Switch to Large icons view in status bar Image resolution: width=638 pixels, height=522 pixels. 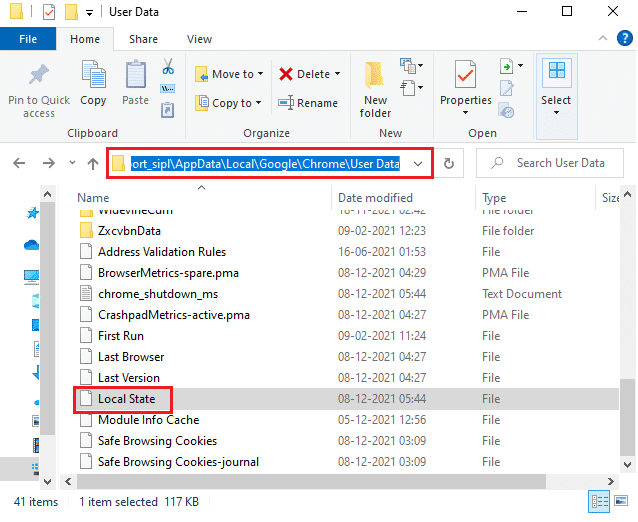point(621,500)
